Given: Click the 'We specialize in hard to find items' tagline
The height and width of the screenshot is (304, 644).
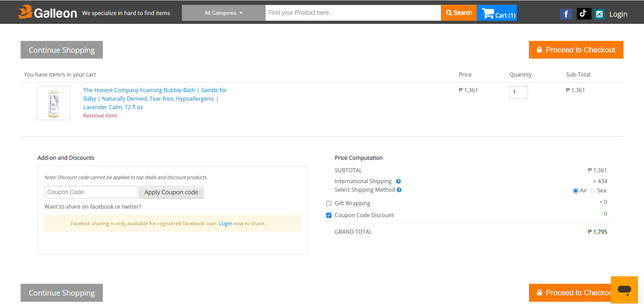Looking at the screenshot, I should [x=126, y=13].
